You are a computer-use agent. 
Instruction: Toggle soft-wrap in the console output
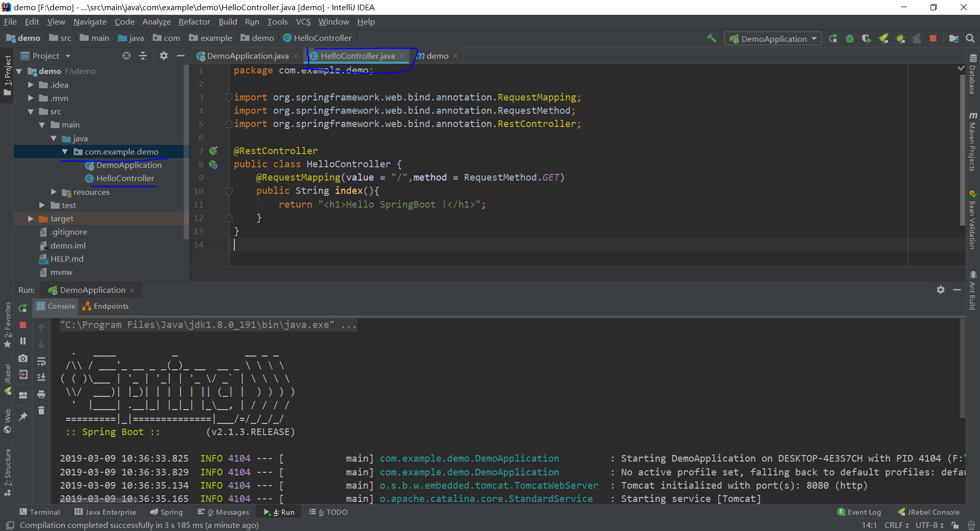[41, 362]
